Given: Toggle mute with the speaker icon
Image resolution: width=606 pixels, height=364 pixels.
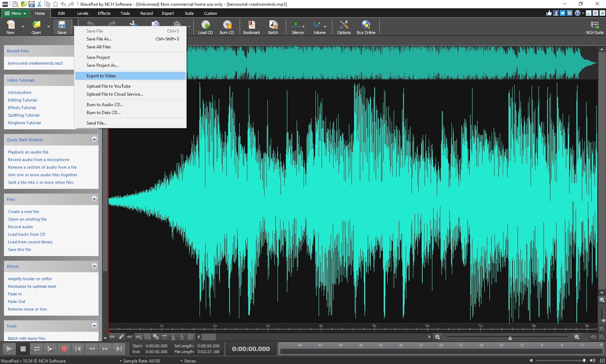Looking at the screenshot, I should click(x=593, y=361).
